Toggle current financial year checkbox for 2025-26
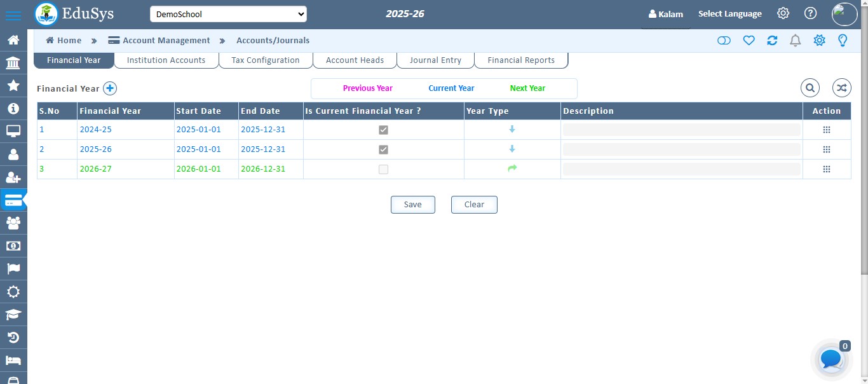The width and height of the screenshot is (868, 384). pyautogui.click(x=383, y=149)
